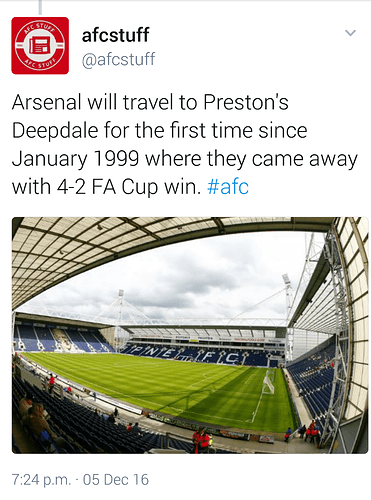The image size is (371, 500).
Task: Click the FA Cup win text
Action: [x=146, y=187]
